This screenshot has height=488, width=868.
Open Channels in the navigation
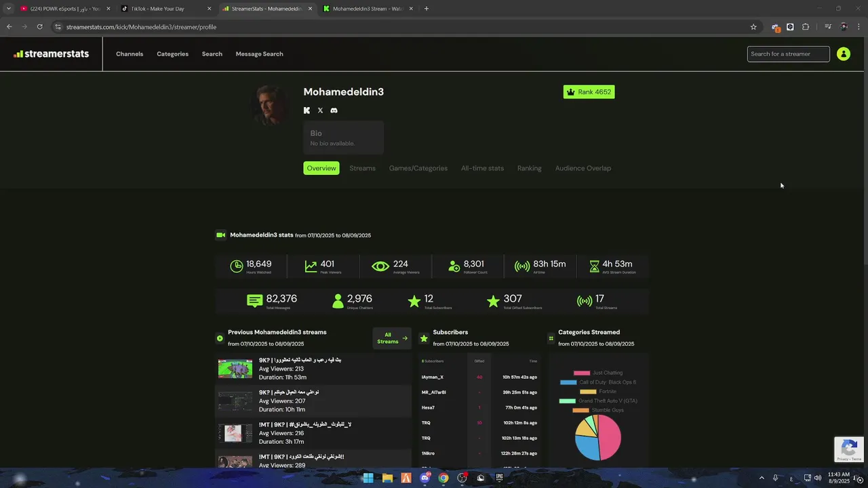[130, 54]
